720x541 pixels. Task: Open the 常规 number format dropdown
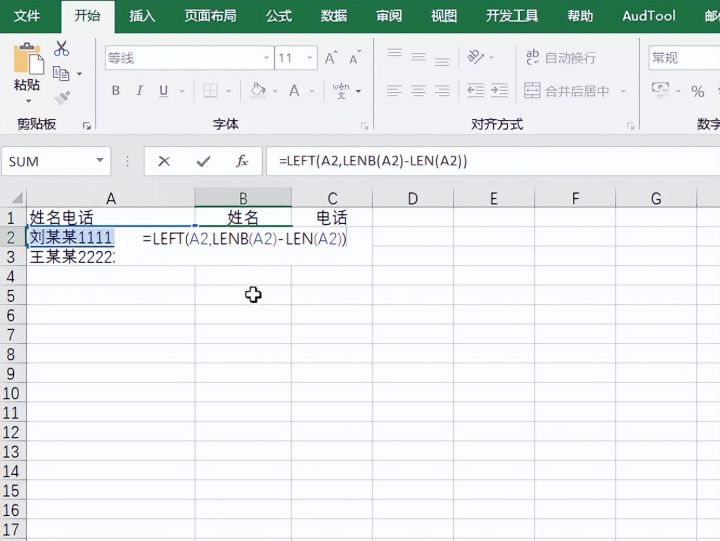point(684,58)
